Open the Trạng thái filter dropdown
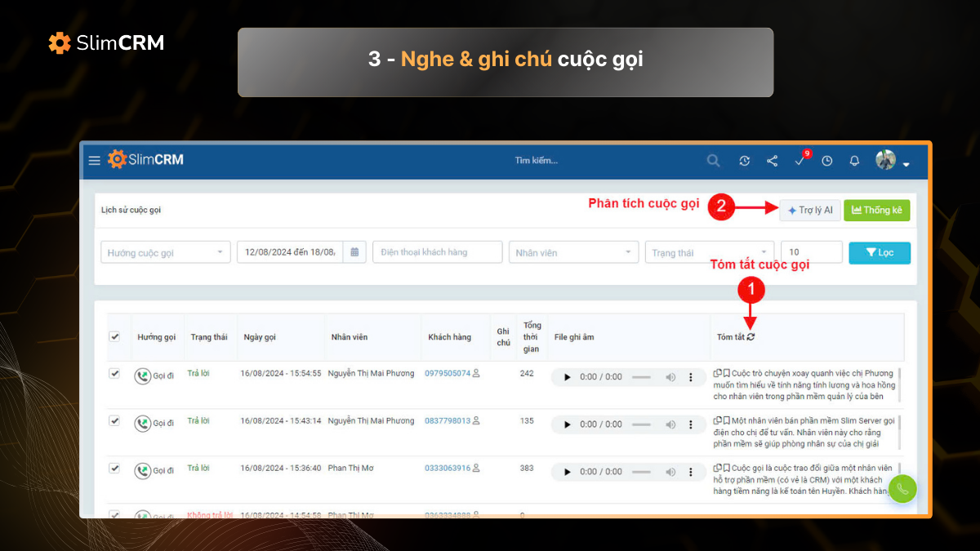Image resolution: width=980 pixels, height=551 pixels. 709,252
